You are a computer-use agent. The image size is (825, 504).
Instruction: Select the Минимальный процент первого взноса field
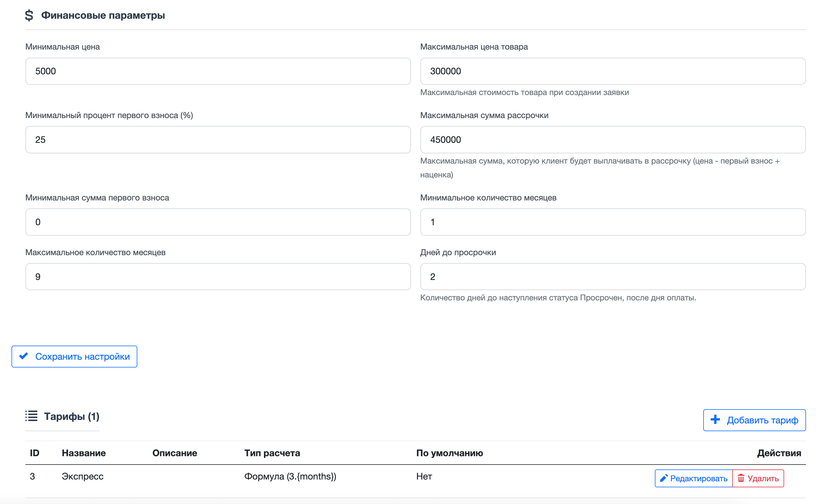click(218, 140)
